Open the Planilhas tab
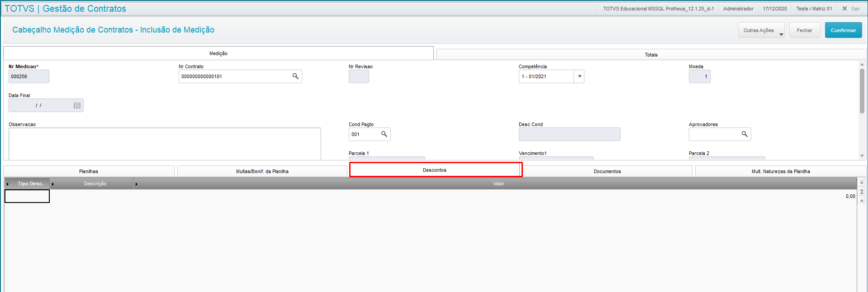868x292 pixels. pos(89,171)
